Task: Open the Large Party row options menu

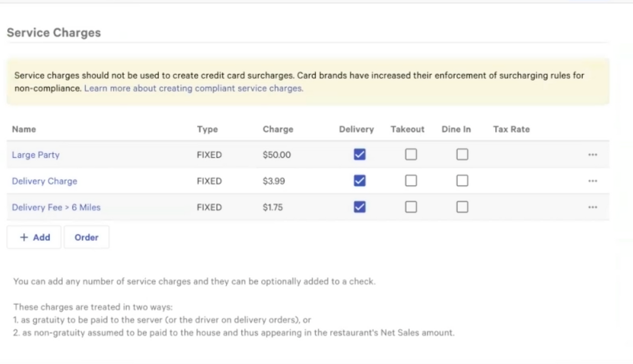Action: click(x=592, y=155)
